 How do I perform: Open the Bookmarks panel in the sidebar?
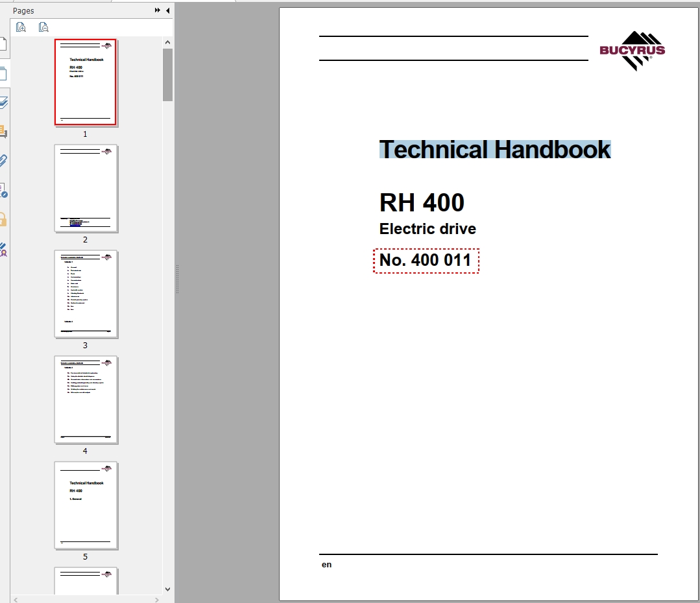coord(4,44)
